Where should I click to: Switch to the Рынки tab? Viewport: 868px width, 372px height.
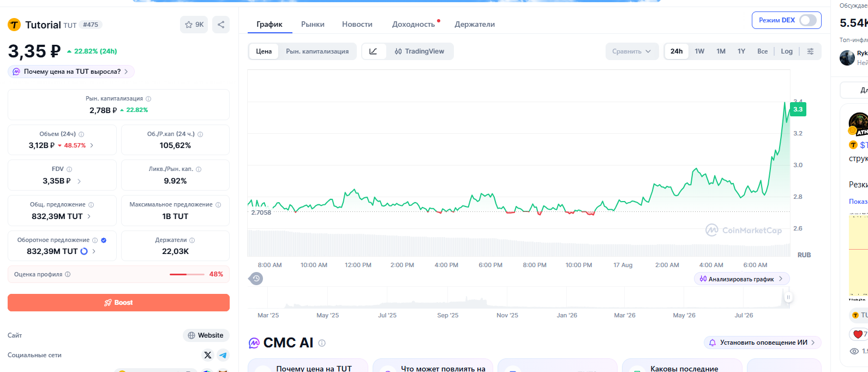[x=313, y=24]
